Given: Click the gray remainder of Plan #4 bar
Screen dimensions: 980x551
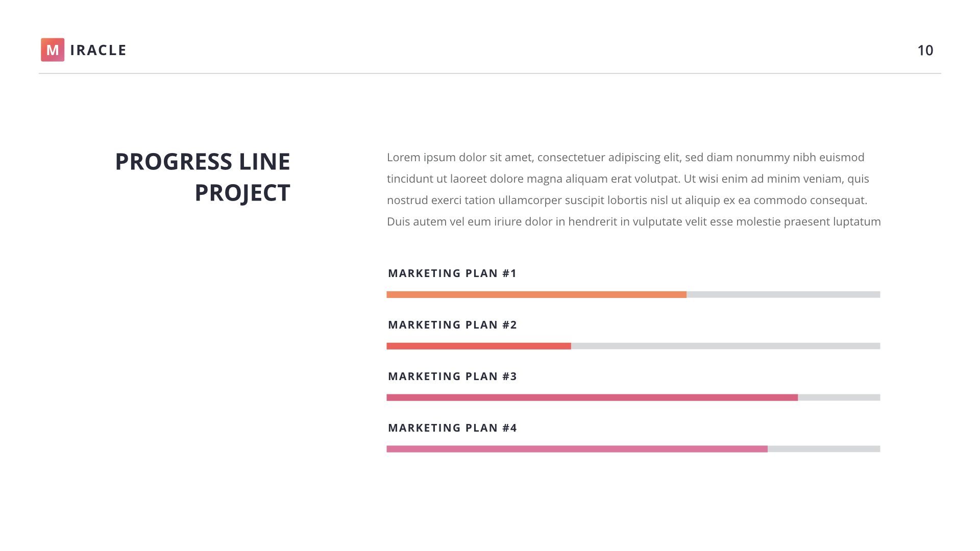Looking at the screenshot, I should pos(824,449).
